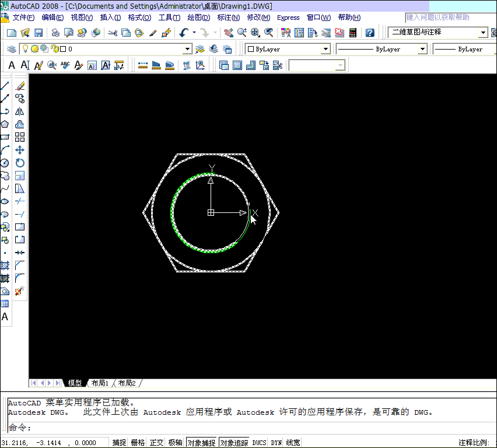Activate the Scale tool
The width and height of the screenshot is (497, 448).
(20, 176)
